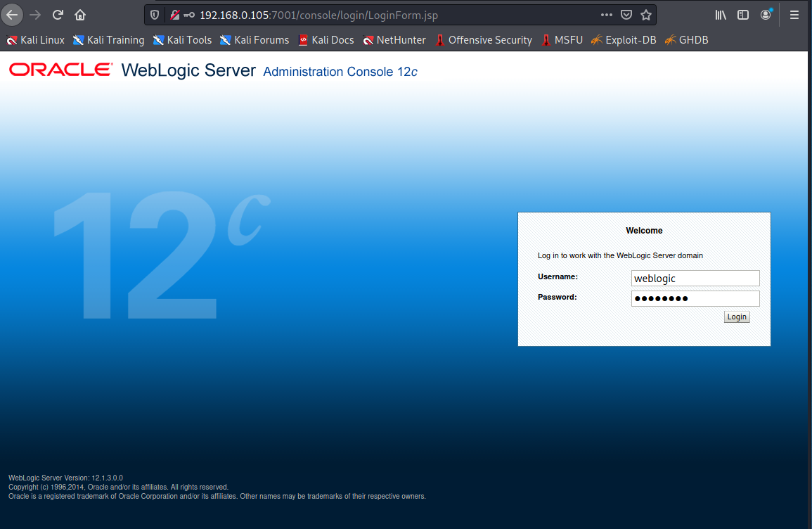Click the Welcome heading in login box
The image size is (812, 529).
(644, 231)
